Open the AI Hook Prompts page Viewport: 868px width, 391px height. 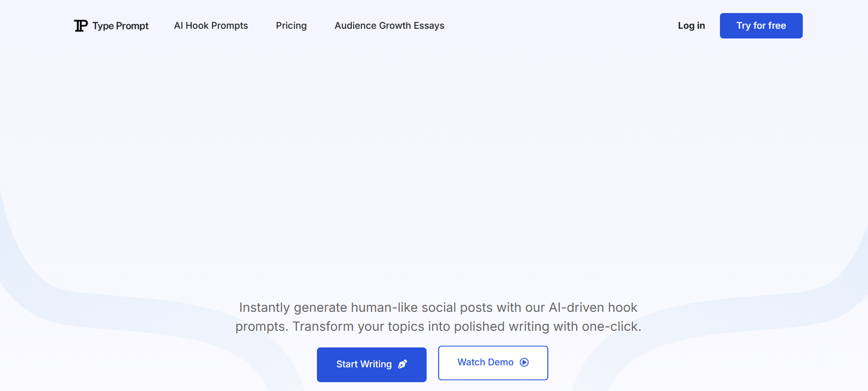(x=210, y=25)
